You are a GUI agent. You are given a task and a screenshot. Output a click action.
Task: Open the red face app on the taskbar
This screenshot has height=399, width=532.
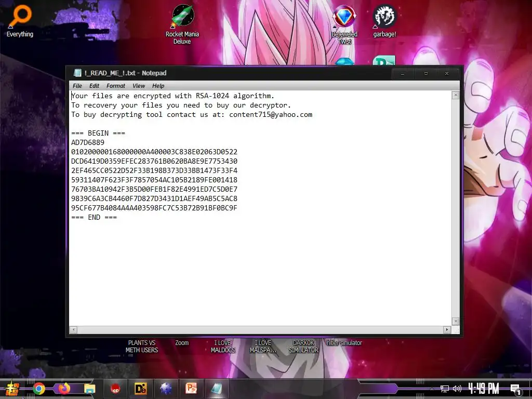click(x=115, y=389)
